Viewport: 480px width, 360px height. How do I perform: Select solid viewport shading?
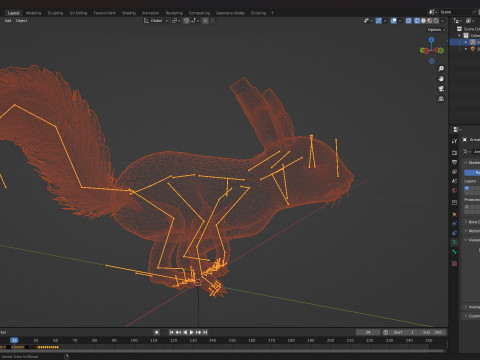[423, 21]
